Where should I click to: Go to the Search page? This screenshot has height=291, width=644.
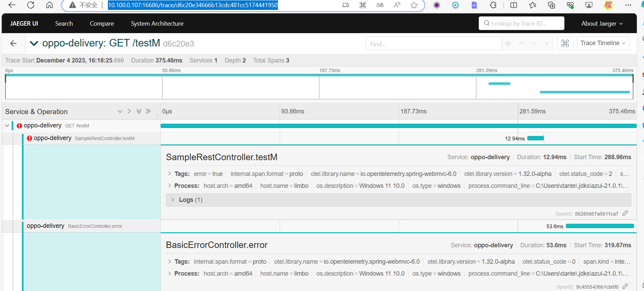pyautogui.click(x=64, y=24)
